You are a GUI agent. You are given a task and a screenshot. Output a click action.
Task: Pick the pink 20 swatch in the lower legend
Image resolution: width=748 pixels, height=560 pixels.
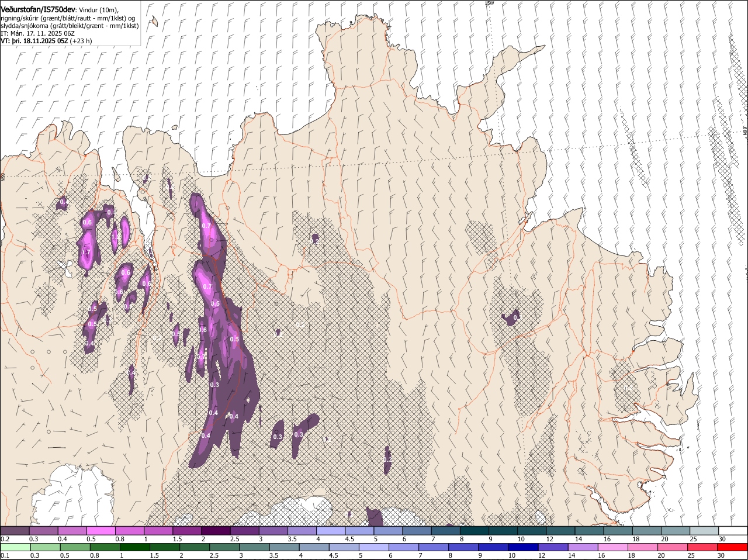pyautogui.click(x=673, y=547)
